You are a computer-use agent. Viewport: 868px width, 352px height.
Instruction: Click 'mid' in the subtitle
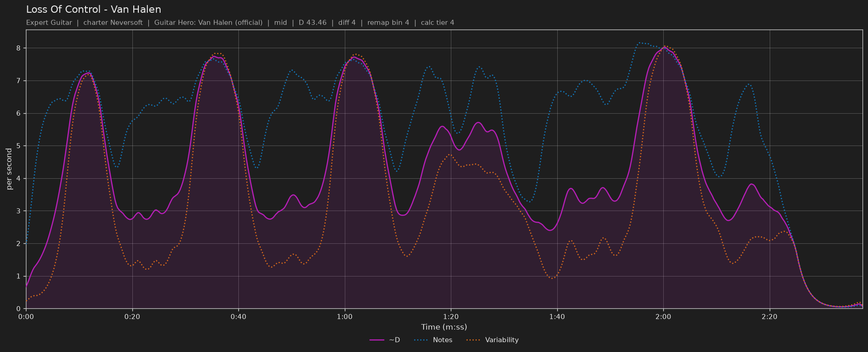tap(281, 23)
